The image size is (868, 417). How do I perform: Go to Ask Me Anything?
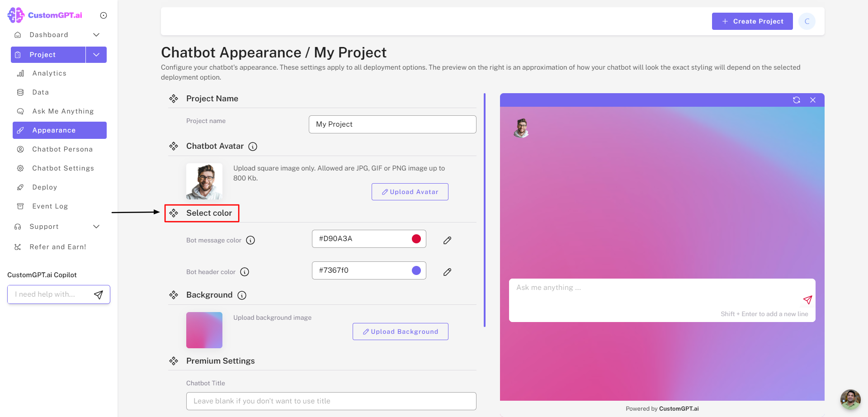point(63,111)
